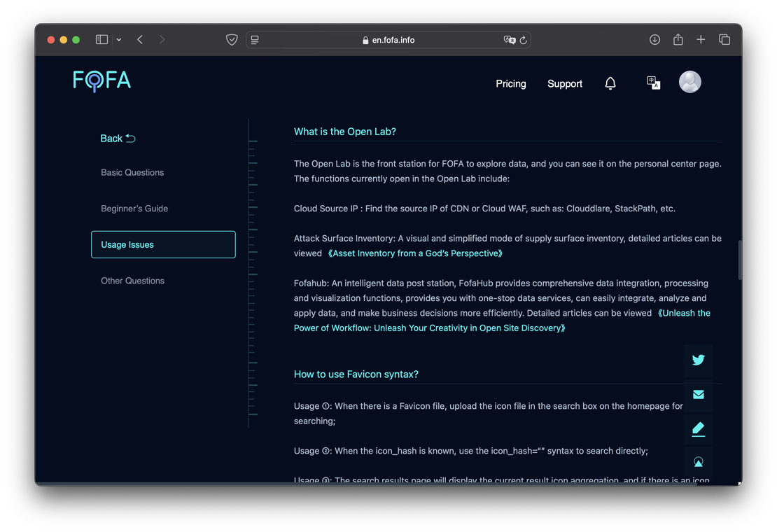Open Asset Inventory from a God's Perspective link
The image size is (777, 532).
tap(415, 253)
